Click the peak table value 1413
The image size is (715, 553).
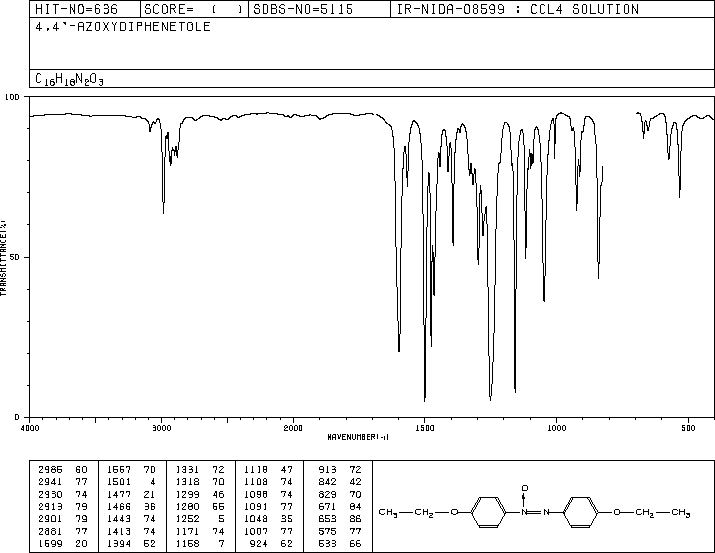pyautogui.click(x=119, y=531)
